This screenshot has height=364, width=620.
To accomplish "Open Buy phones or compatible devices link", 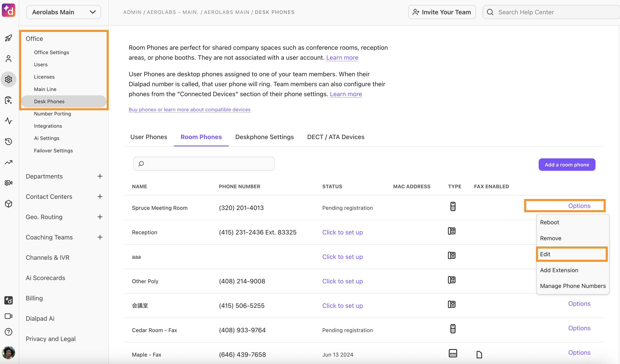I will [189, 110].
